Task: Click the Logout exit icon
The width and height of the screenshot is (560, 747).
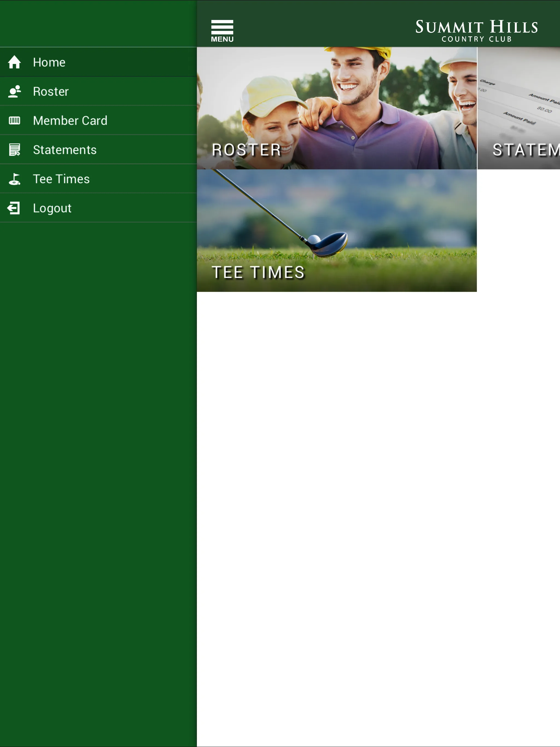Action: [15, 207]
